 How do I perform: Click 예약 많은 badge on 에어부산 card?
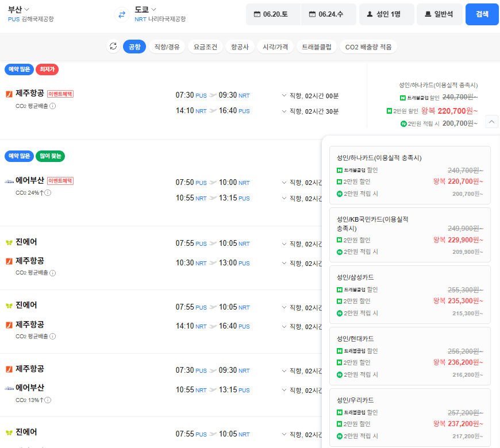(19, 156)
